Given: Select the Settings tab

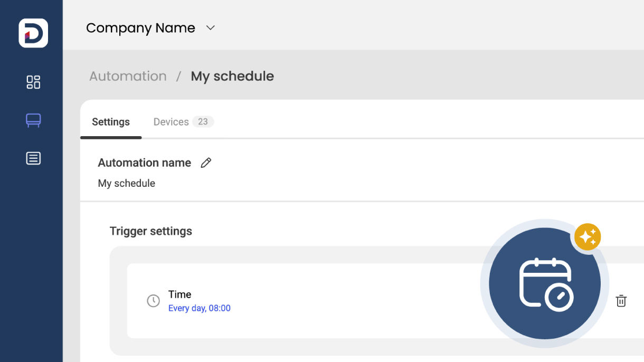Looking at the screenshot, I should [110, 121].
